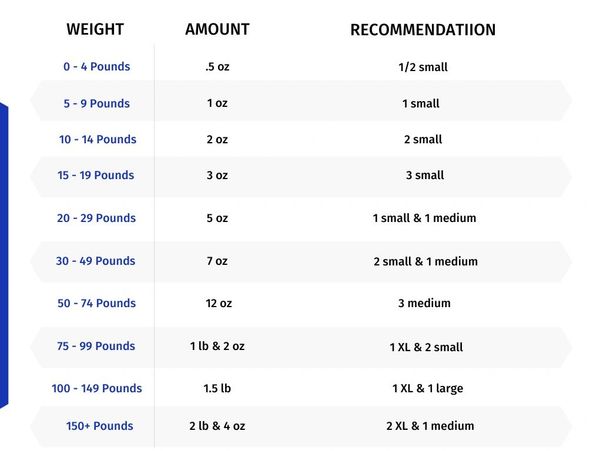Image resolution: width=600 pixels, height=451 pixels.
Task: Select the "1/2 small" recommendation
Action: click(x=422, y=67)
